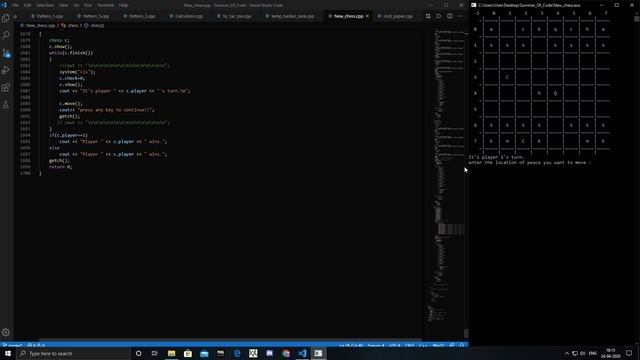
Task: Close the New_chess.cpp tab
Action: pyautogui.click(x=367, y=16)
